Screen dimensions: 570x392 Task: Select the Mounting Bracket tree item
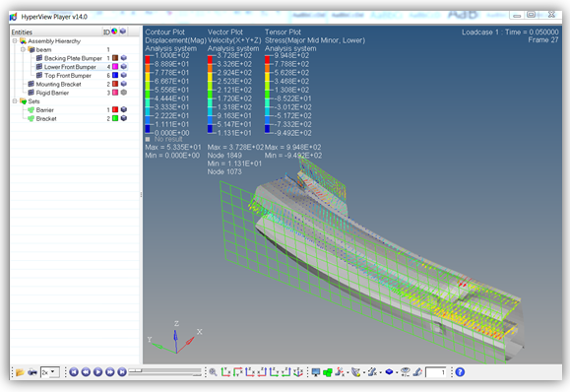click(x=58, y=84)
